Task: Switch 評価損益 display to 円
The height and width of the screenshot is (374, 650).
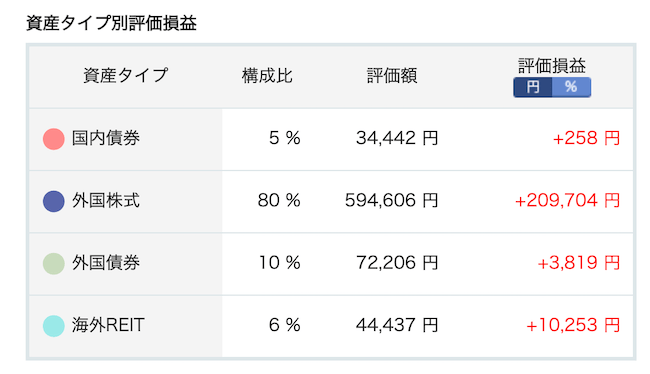Action: point(533,87)
